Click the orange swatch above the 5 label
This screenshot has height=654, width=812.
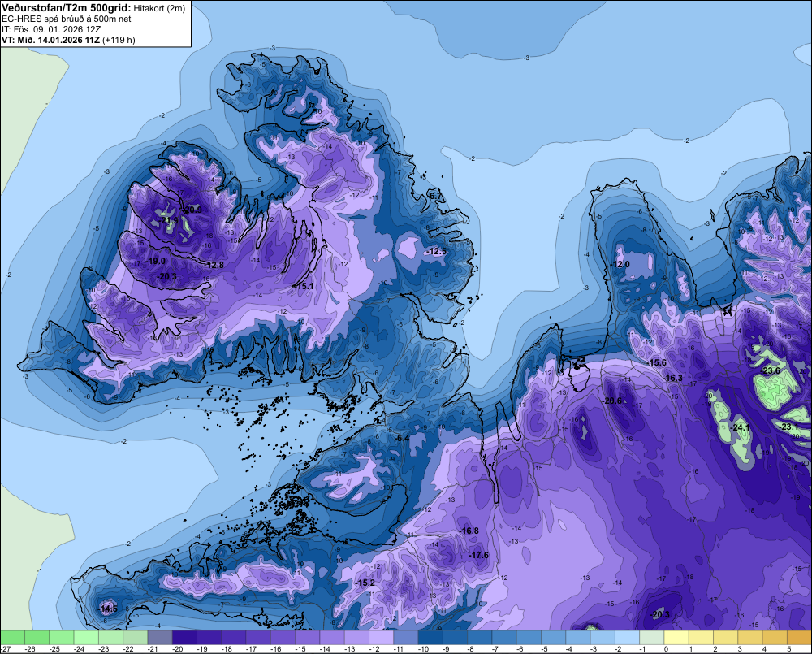(x=799, y=637)
